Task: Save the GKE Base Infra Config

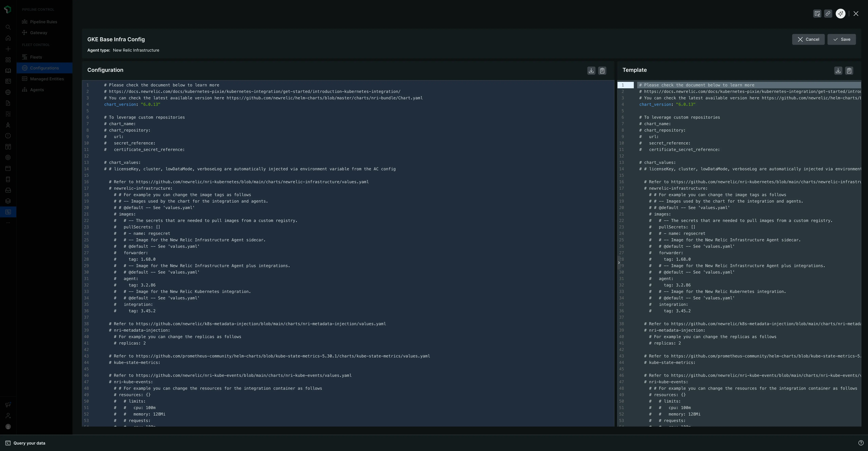Action: coord(842,39)
